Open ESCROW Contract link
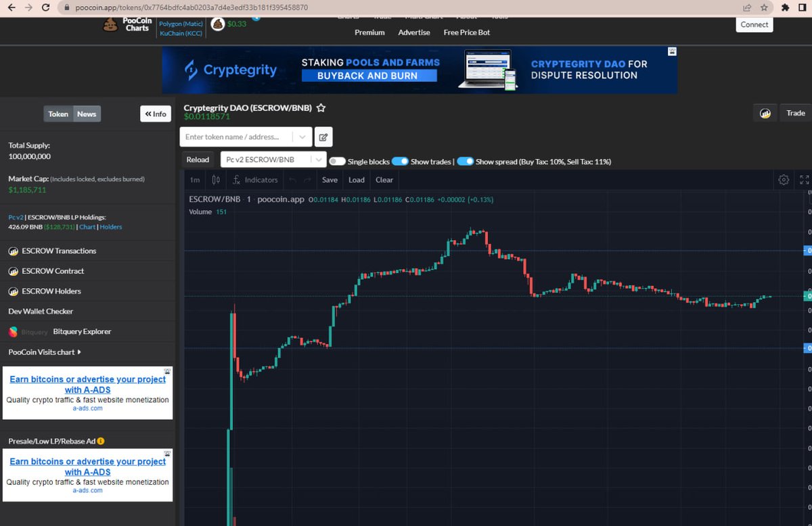 [x=53, y=271]
